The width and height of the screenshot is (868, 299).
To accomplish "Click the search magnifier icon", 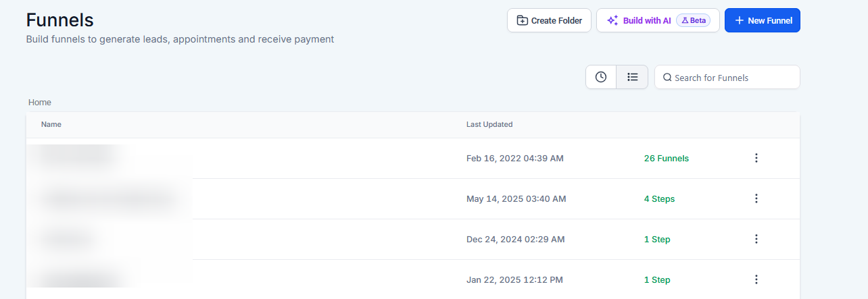I will 667,78.
